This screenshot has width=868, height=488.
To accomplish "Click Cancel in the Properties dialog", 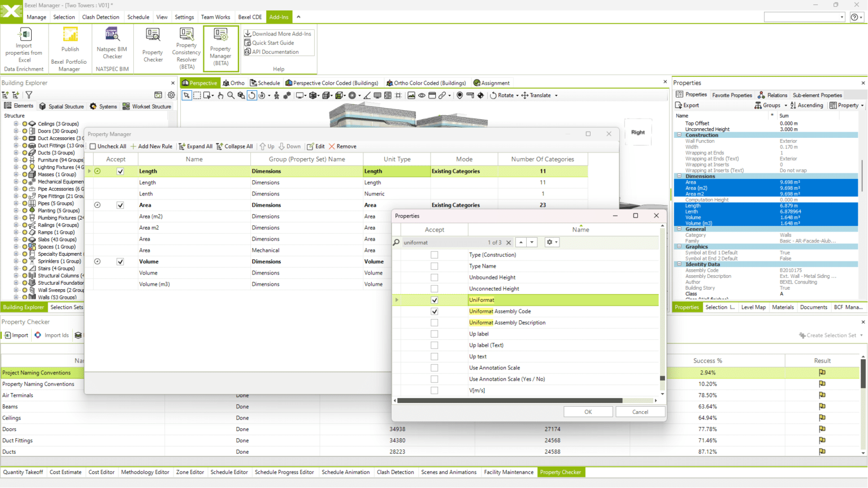I will [640, 412].
